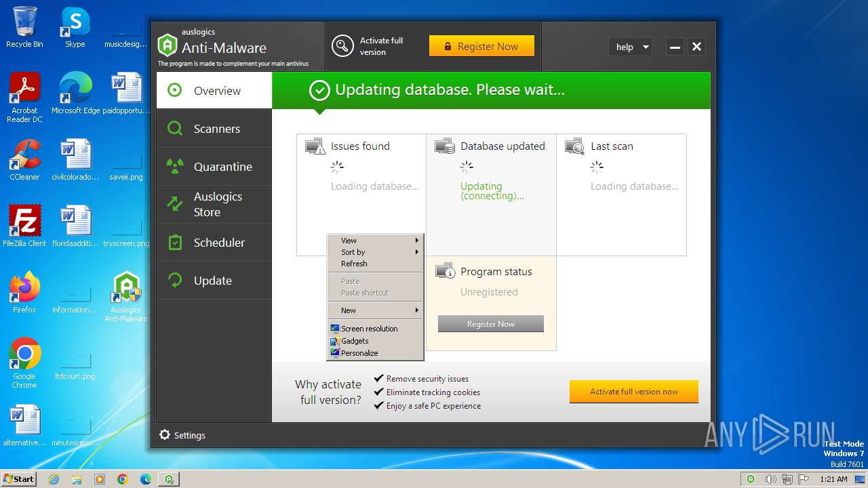
Task: Click Internet Explorer in taskbar
Action: [x=54, y=479]
